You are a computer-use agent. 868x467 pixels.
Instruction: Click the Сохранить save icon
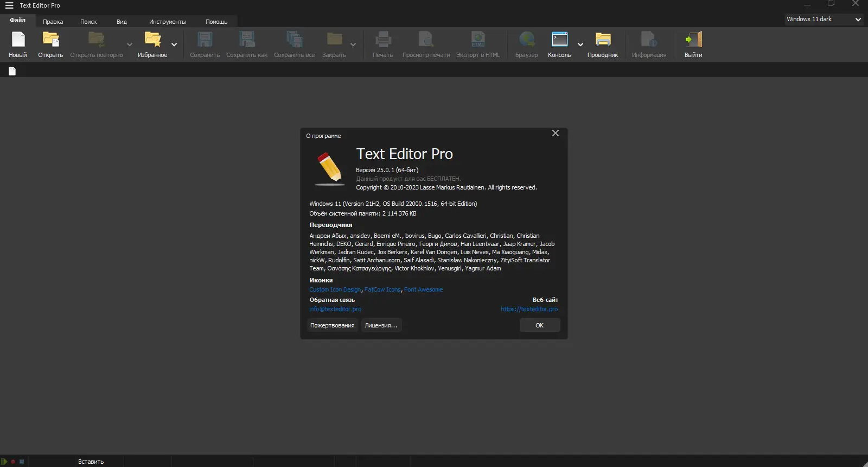[205, 40]
